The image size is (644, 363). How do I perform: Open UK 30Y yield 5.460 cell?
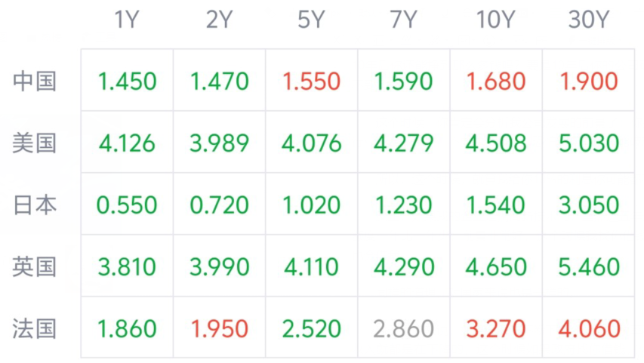tap(589, 267)
